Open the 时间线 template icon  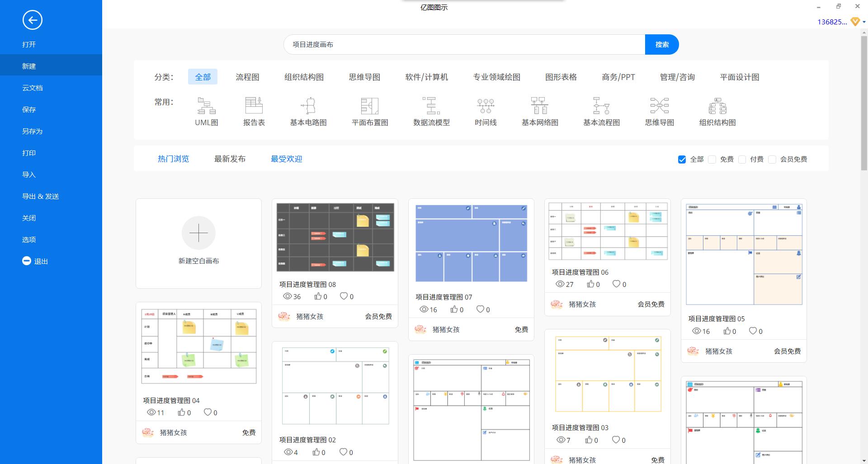click(485, 108)
